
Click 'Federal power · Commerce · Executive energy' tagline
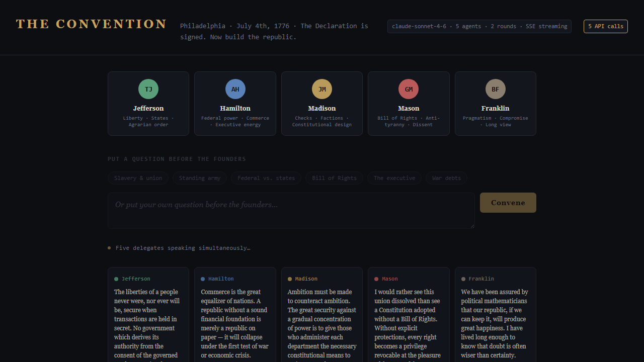[x=235, y=121]
